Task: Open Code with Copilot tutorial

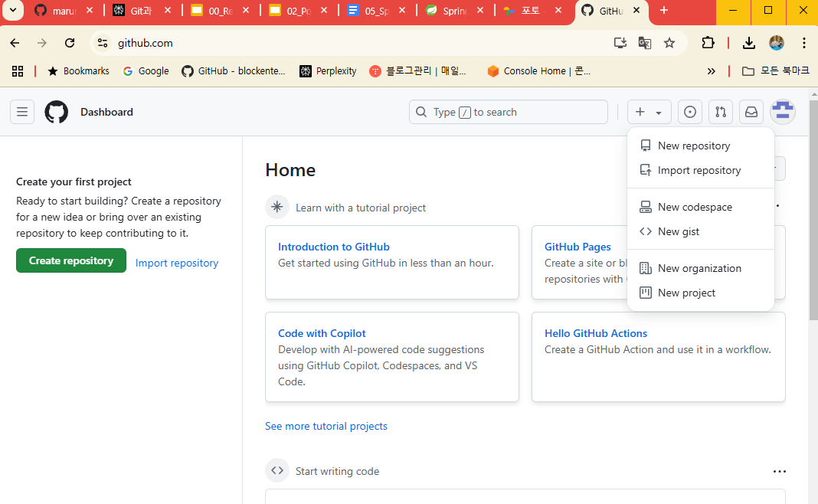Action: coord(322,333)
